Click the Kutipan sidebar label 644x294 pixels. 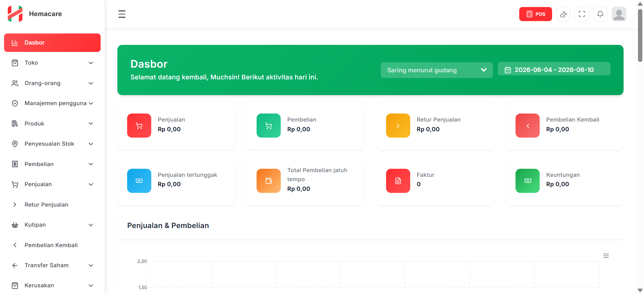coord(35,225)
